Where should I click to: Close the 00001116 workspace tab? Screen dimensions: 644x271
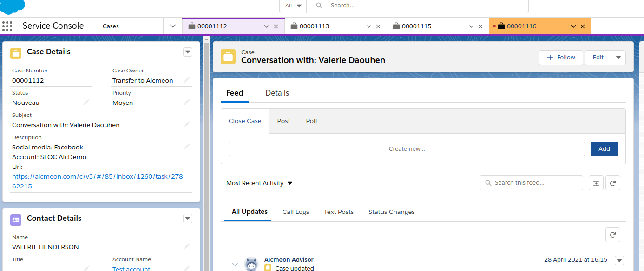point(583,26)
